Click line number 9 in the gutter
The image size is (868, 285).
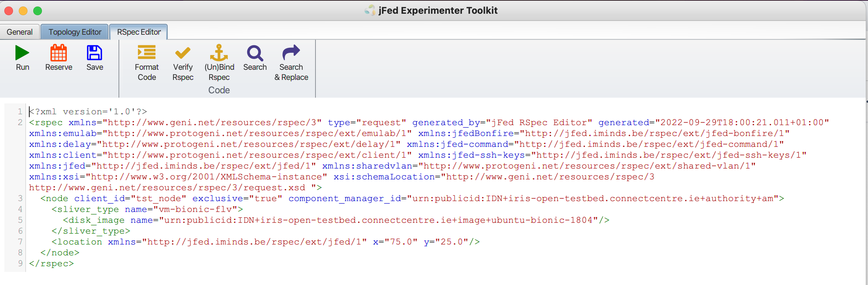click(20, 263)
